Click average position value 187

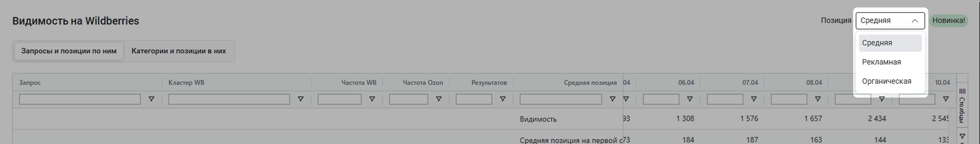752,140
